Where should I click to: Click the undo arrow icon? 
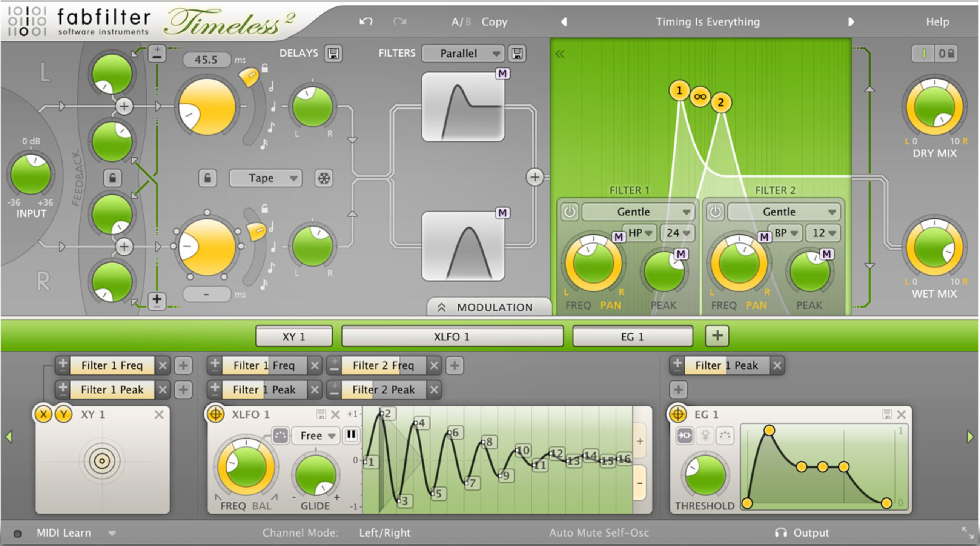366,21
